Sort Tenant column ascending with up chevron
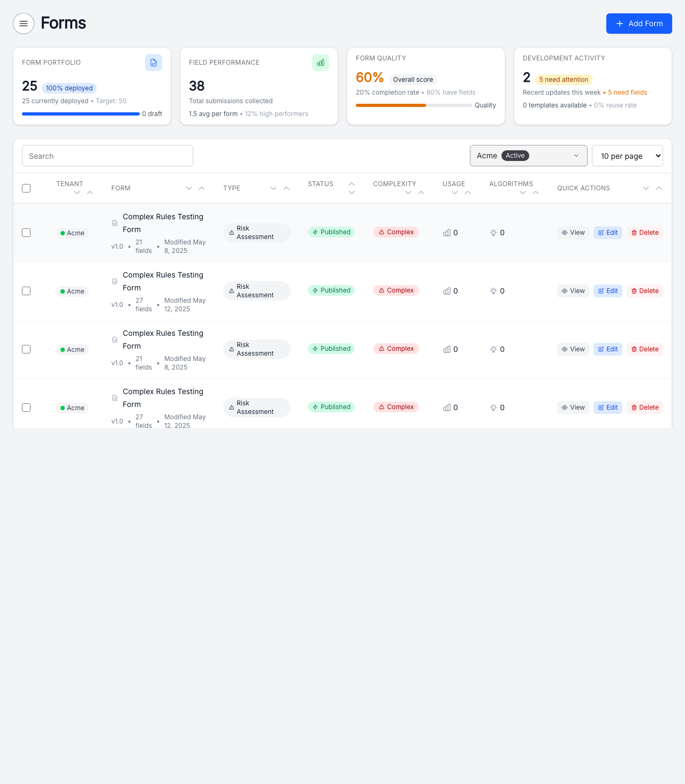 [x=90, y=193]
